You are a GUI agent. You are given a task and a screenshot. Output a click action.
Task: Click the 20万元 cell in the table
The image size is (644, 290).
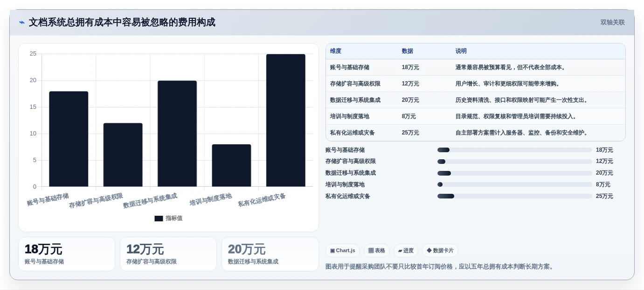(x=410, y=100)
